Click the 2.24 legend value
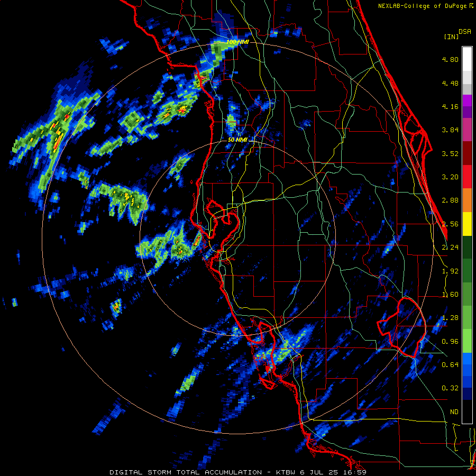 [450, 248]
